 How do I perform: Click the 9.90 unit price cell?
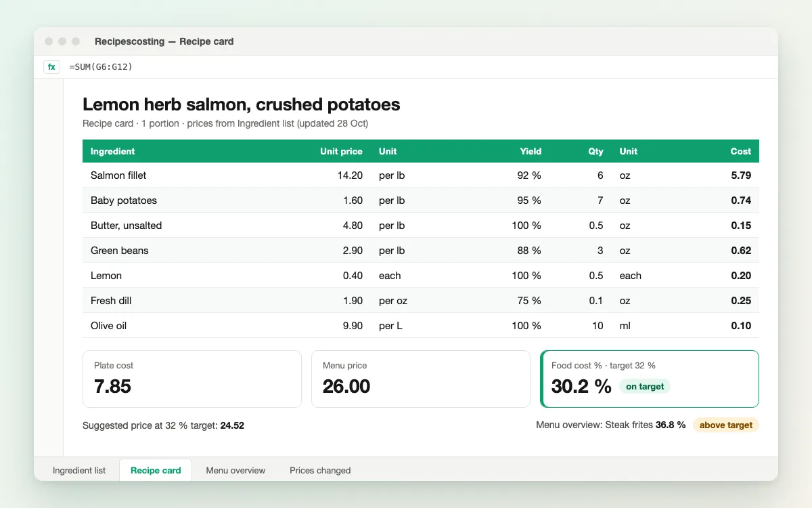353,326
